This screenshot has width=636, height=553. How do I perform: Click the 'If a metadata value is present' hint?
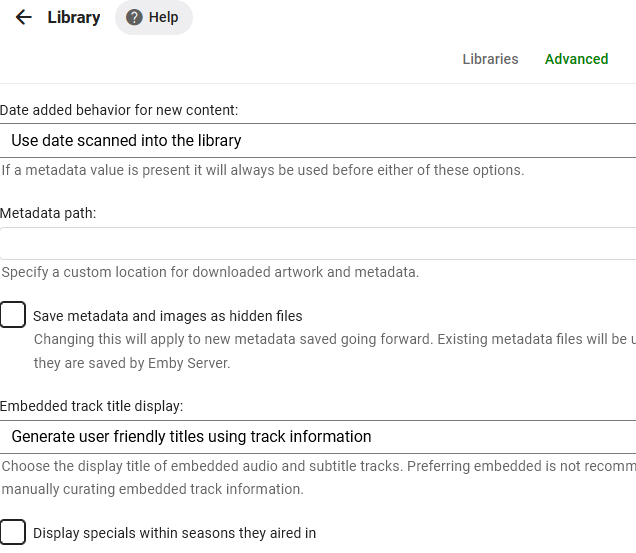pos(262,170)
